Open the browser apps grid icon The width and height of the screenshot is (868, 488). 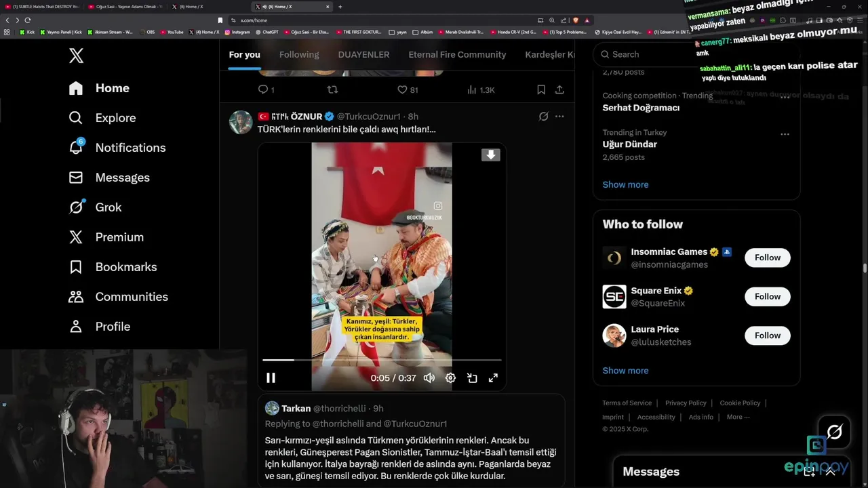click(7, 32)
